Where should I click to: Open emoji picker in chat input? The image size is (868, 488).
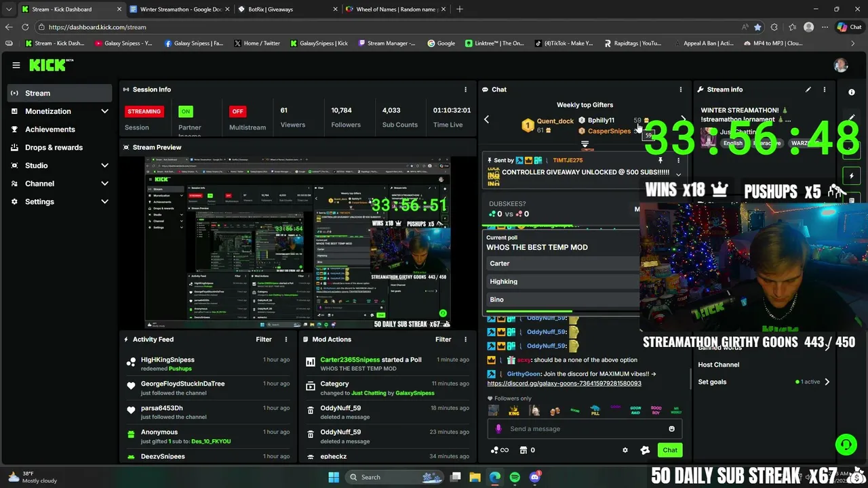click(x=671, y=429)
